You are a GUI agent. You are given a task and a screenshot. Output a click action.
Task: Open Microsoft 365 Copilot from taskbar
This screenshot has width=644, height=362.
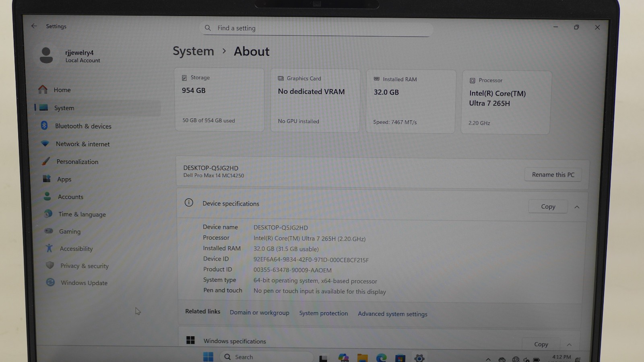click(x=343, y=358)
